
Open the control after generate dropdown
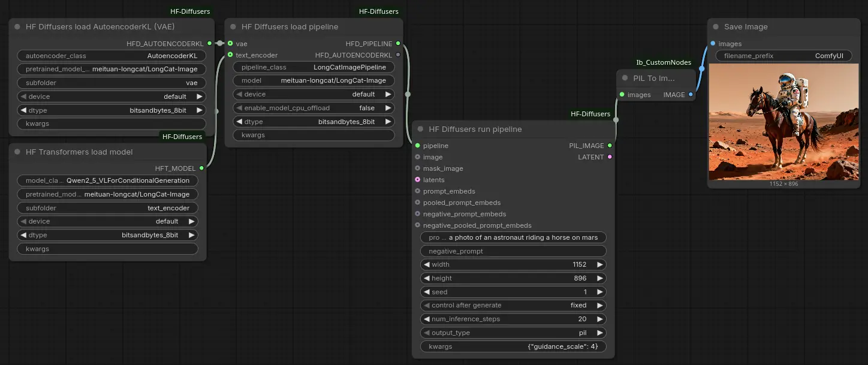[513, 305]
